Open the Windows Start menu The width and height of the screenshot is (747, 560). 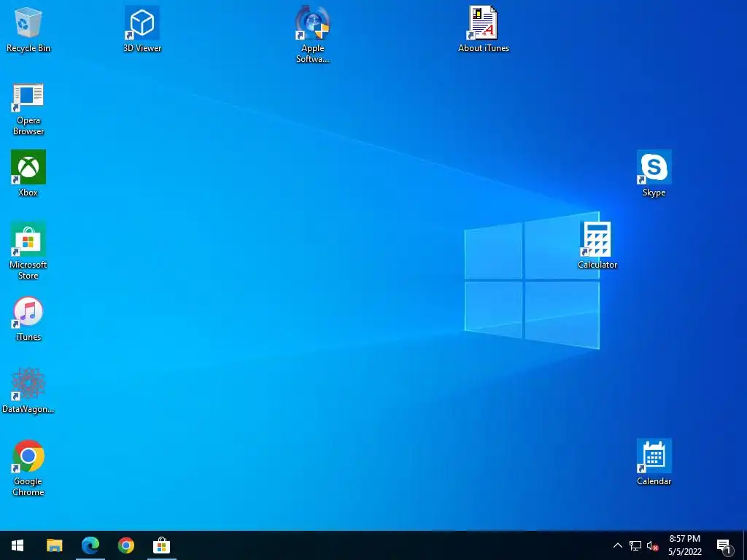click(18, 545)
